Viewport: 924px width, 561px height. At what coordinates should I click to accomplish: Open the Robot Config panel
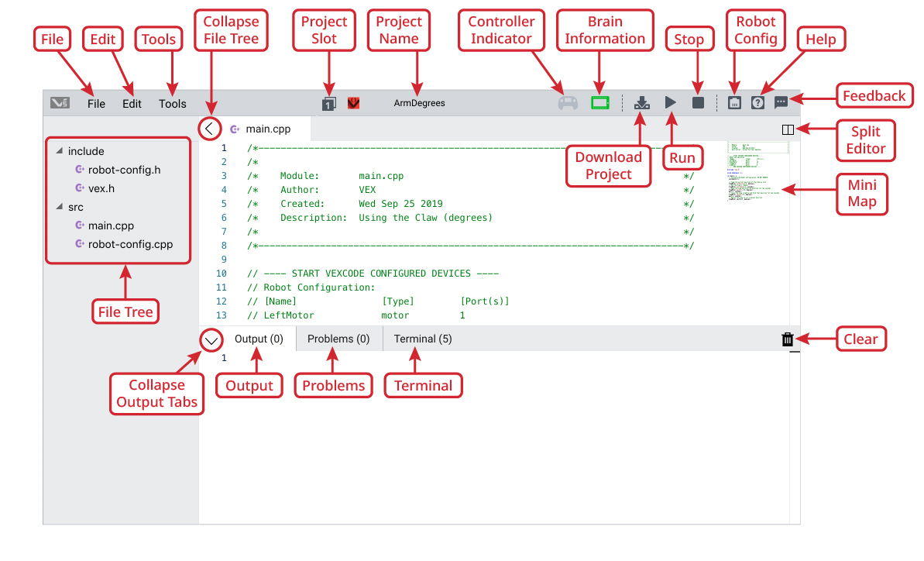(x=733, y=102)
